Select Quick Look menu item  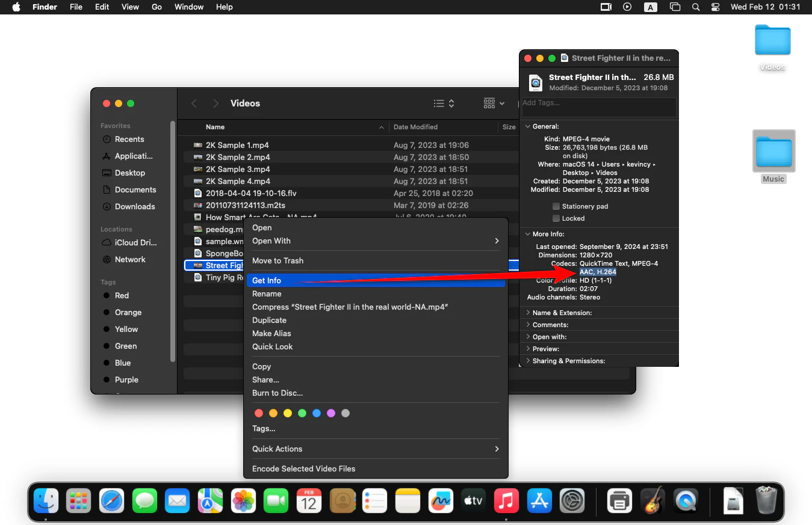376,346
